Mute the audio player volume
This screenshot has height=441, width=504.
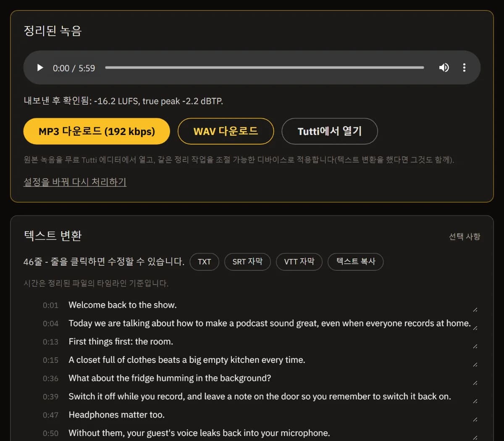tap(444, 68)
